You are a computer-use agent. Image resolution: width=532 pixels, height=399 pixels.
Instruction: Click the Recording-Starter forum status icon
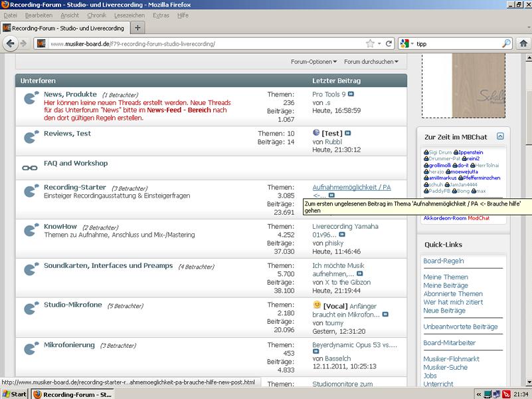point(31,190)
